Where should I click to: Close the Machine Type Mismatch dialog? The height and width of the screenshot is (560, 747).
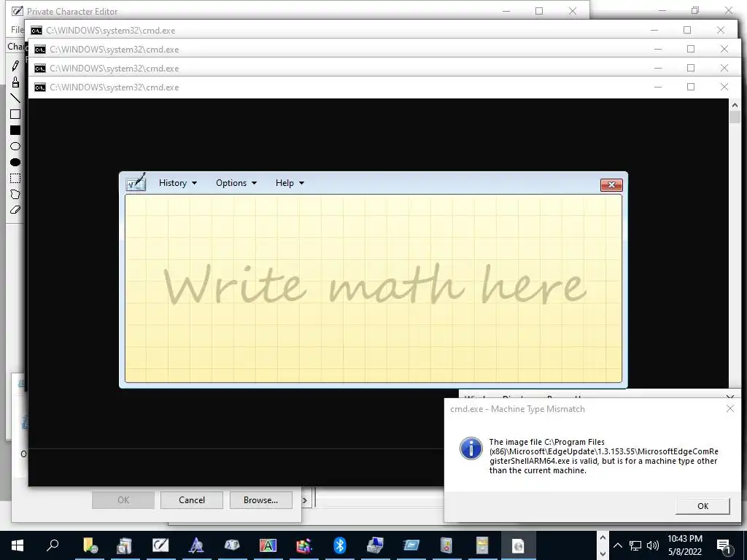729,408
